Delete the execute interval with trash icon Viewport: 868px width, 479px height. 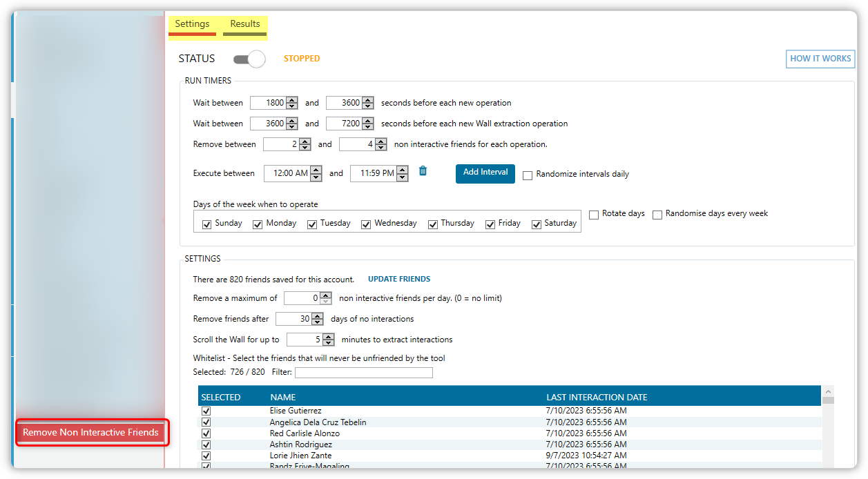pyautogui.click(x=423, y=171)
